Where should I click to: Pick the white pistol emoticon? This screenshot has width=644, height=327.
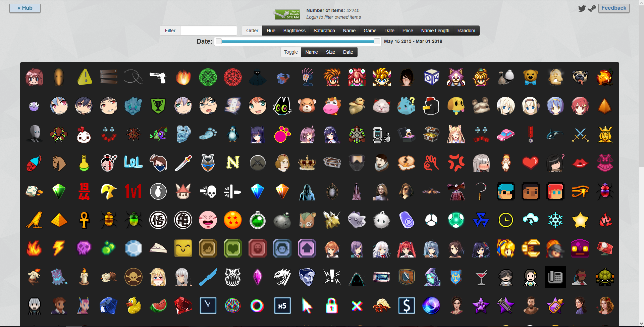click(x=158, y=77)
